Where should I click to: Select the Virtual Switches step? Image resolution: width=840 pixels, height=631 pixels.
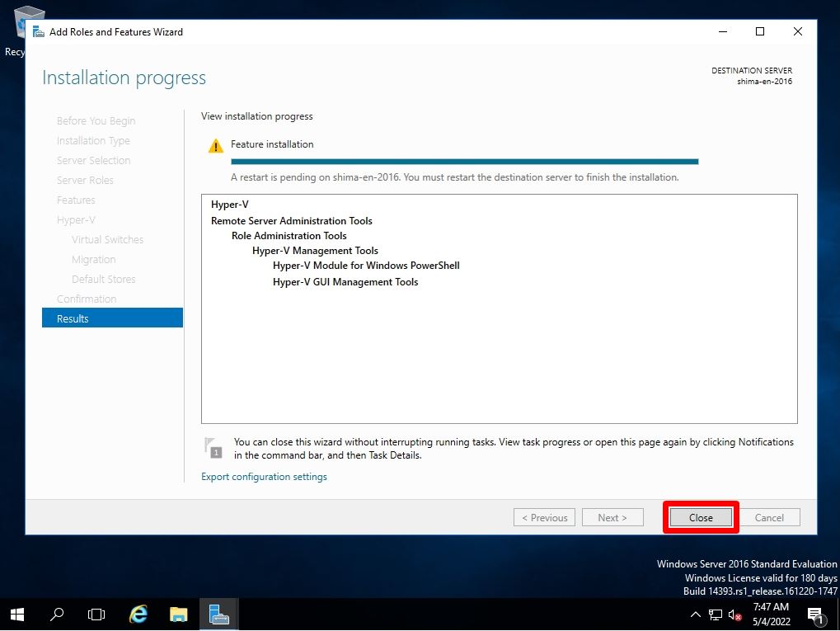click(x=108, y=240)
